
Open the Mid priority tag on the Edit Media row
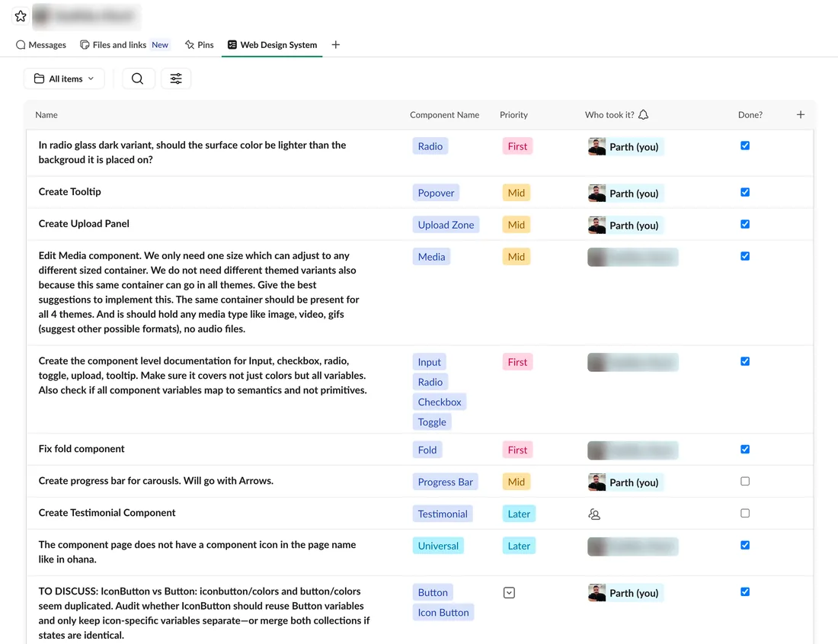(517, 257)
